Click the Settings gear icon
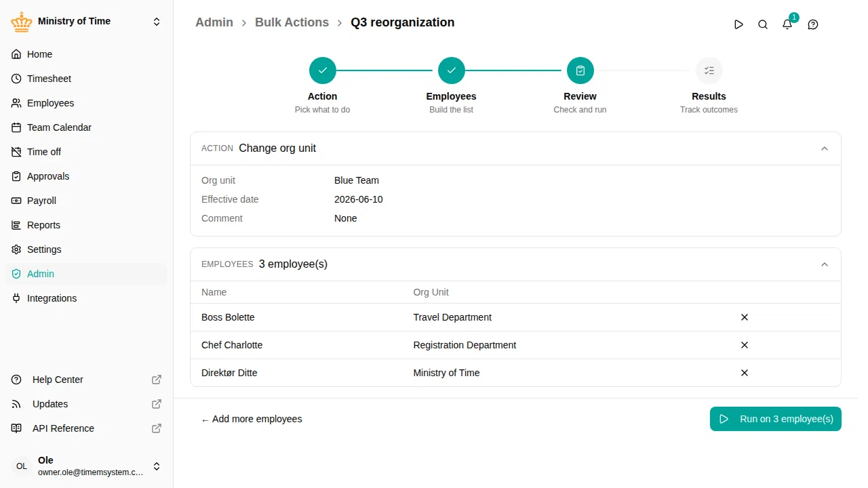 pos(16,249)
